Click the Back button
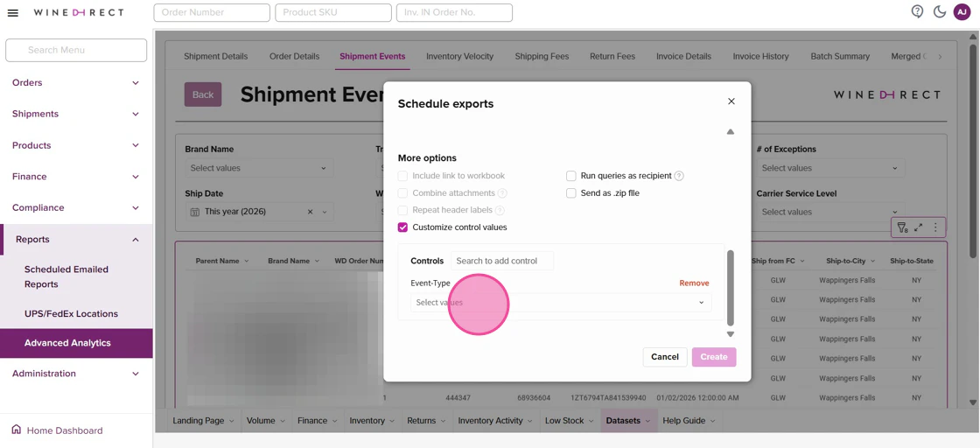 coord(202,94)
